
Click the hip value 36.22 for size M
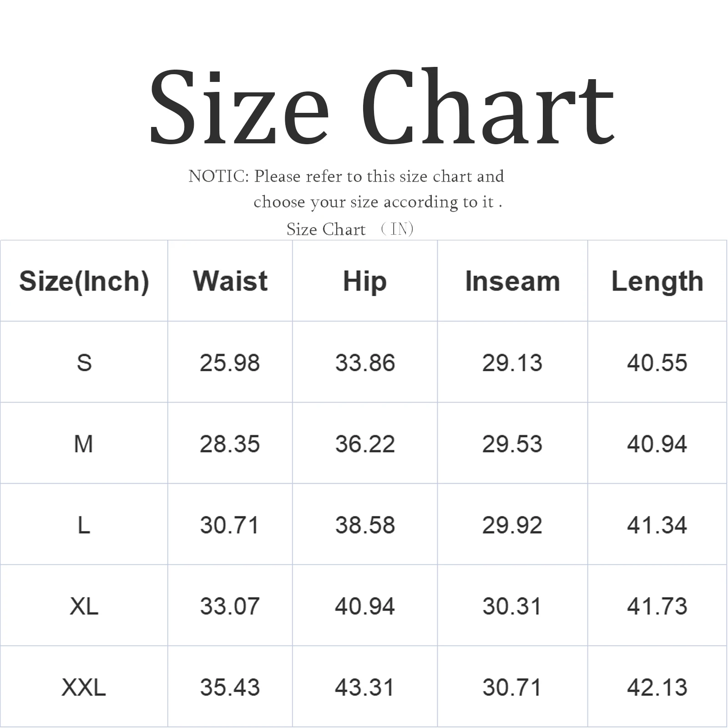click(x=365, y=444)
